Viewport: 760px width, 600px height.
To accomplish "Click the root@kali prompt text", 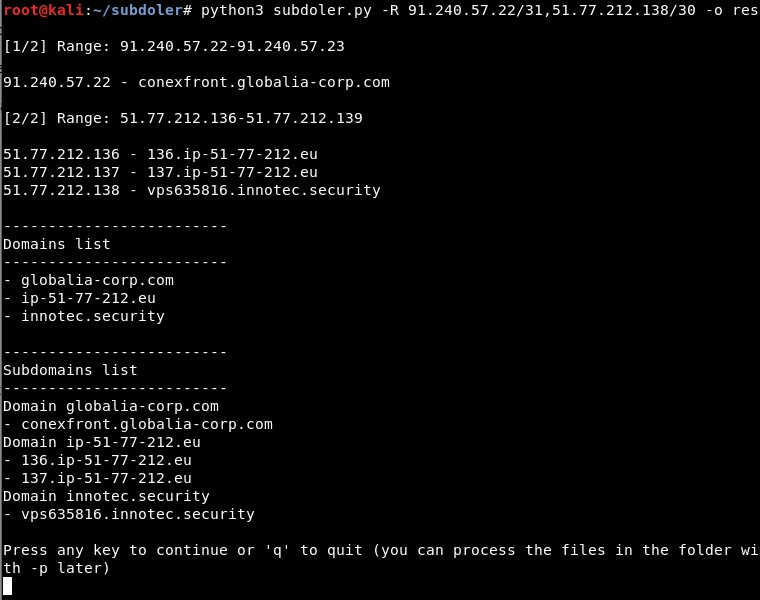I will (x=44, y=10).
